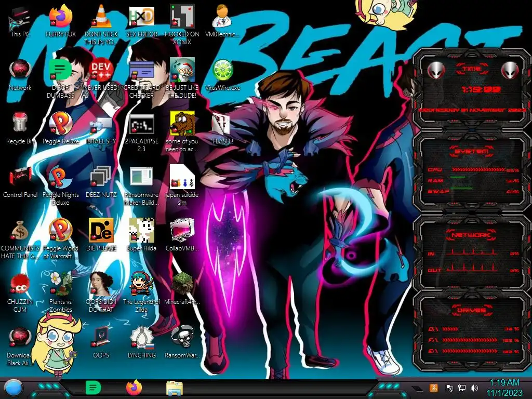Open the CollabVMB desktop shortcut
532x399 pixels.
click(182, 235)
